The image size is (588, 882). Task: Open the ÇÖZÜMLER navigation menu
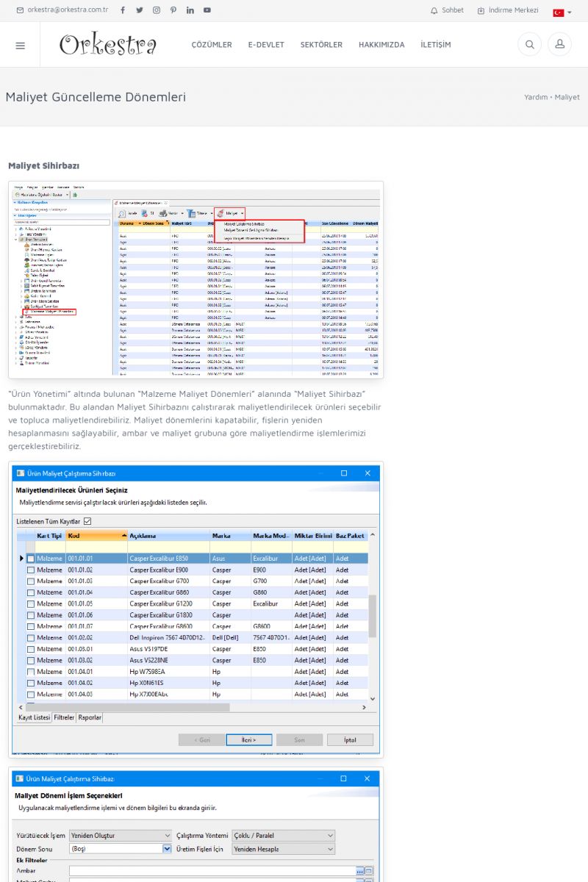[212, 45]
